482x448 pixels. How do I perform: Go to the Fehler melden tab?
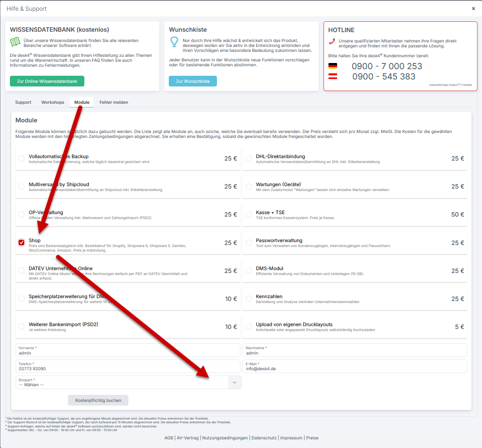[114, 102]
